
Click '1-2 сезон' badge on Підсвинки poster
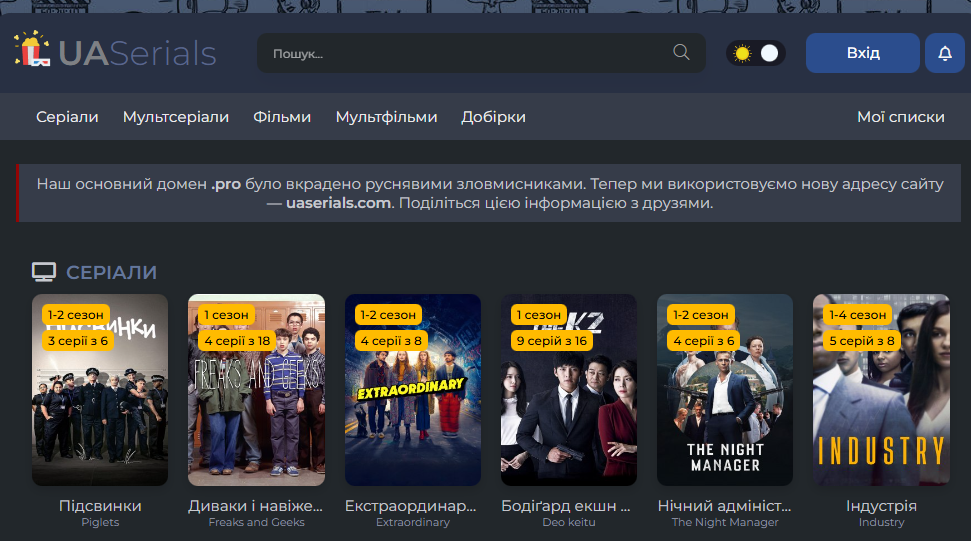[76, 315]
